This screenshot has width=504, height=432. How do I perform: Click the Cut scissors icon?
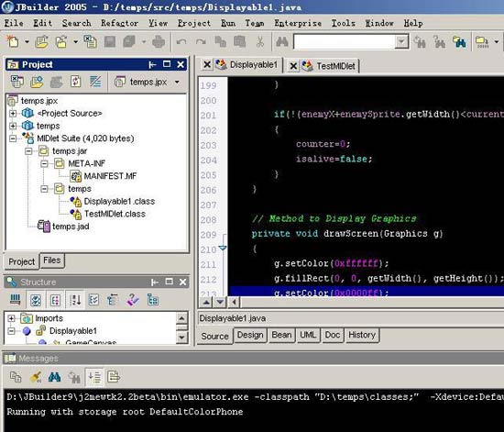260,42
